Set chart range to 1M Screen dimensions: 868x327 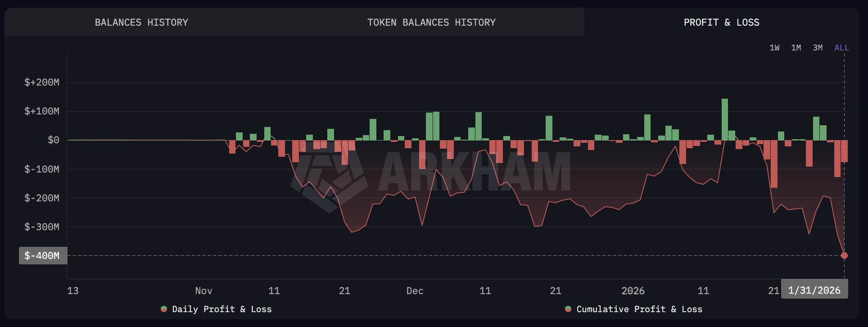(796, 48)
